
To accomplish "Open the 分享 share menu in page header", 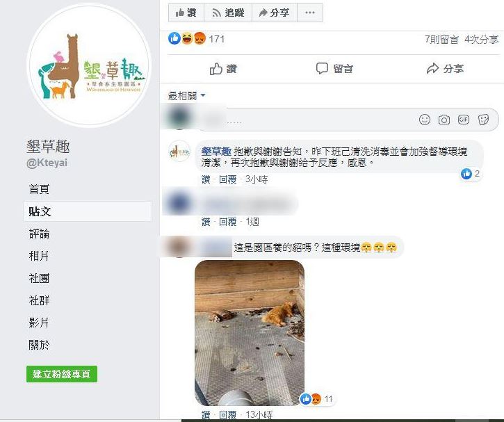I will (275, 13).
